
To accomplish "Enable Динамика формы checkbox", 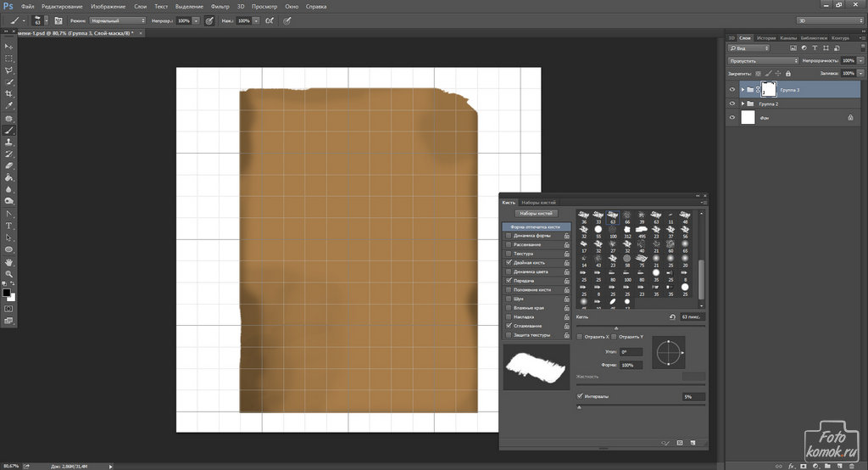I will (x=509, y=236).
